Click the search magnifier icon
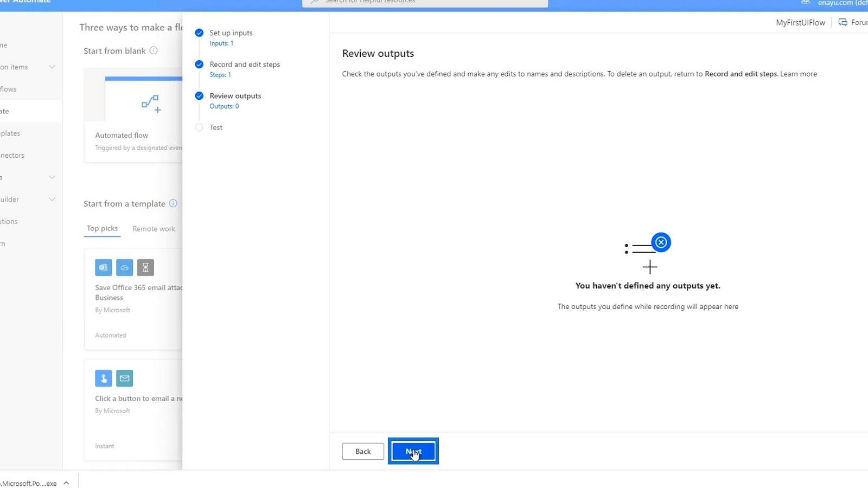 pos(315,2)
